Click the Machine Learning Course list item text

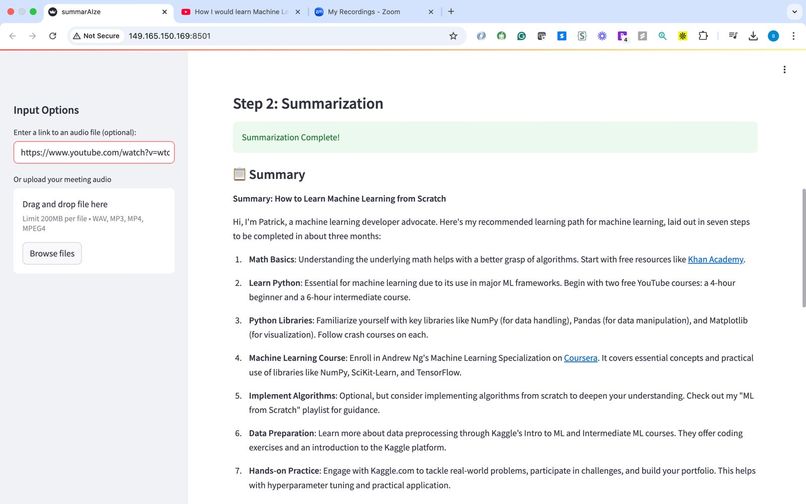click(x=501, y=365)
